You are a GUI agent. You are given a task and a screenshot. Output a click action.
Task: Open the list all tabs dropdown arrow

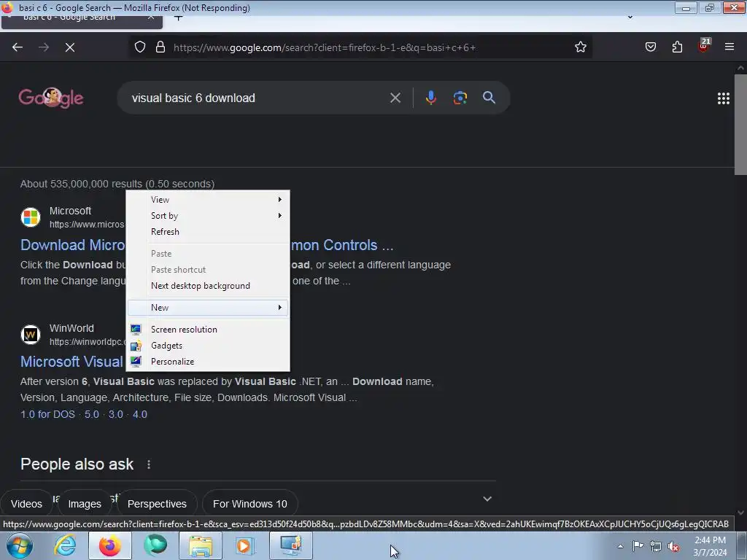click(630, 17)
